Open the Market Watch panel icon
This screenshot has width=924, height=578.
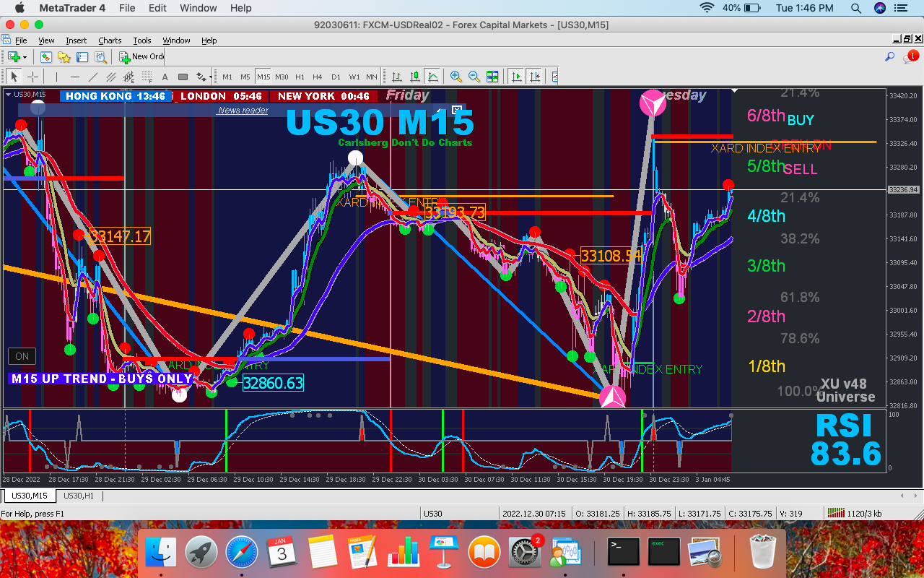[46, 56]
